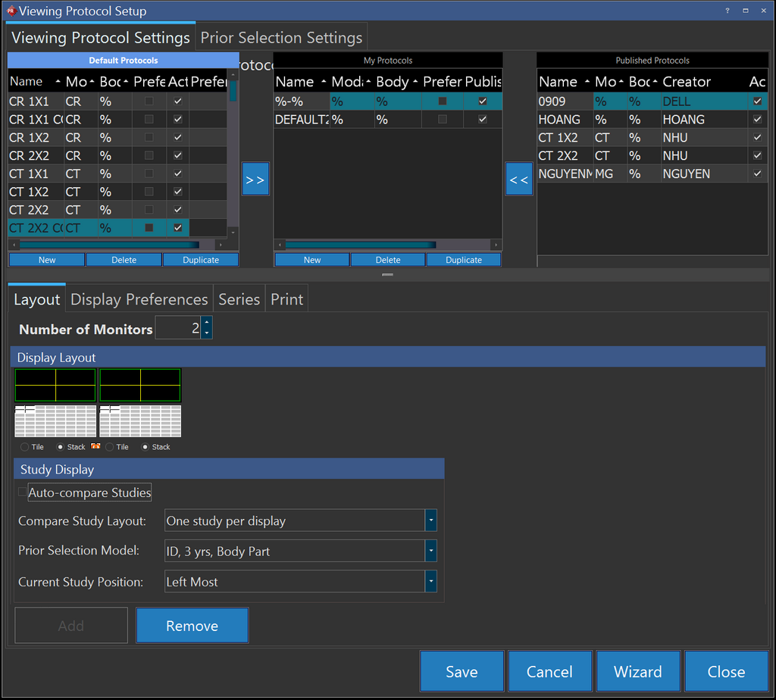Click the second monitor's layout grid picker
Screen dimensions: 776x700
pos(140,421)
